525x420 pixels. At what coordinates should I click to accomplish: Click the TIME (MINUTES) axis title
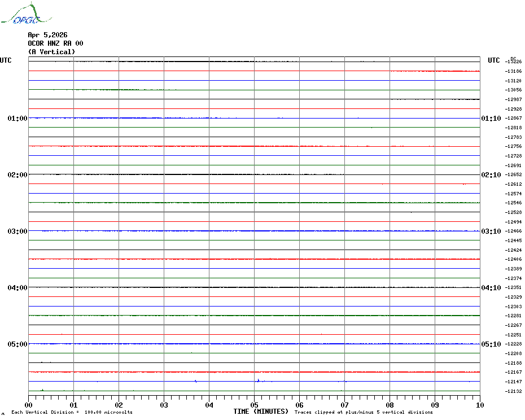click(261, 412)
